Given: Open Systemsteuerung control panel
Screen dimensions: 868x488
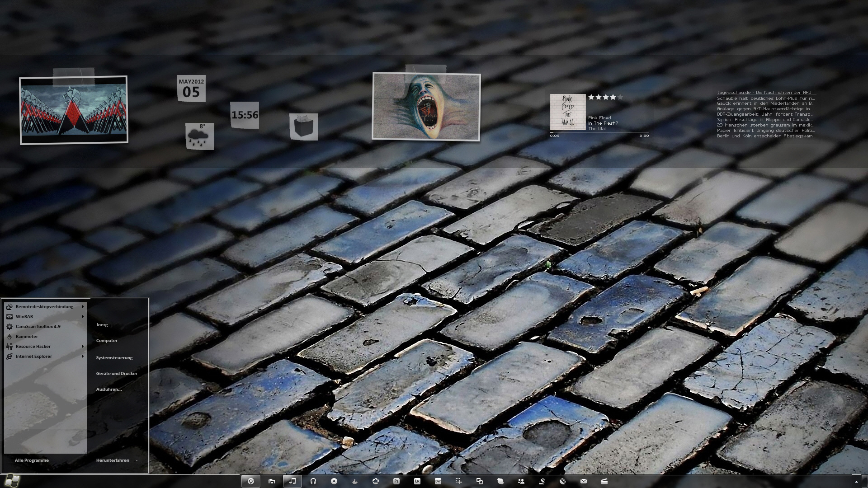Looking at the screenshot, I should 114,358.
